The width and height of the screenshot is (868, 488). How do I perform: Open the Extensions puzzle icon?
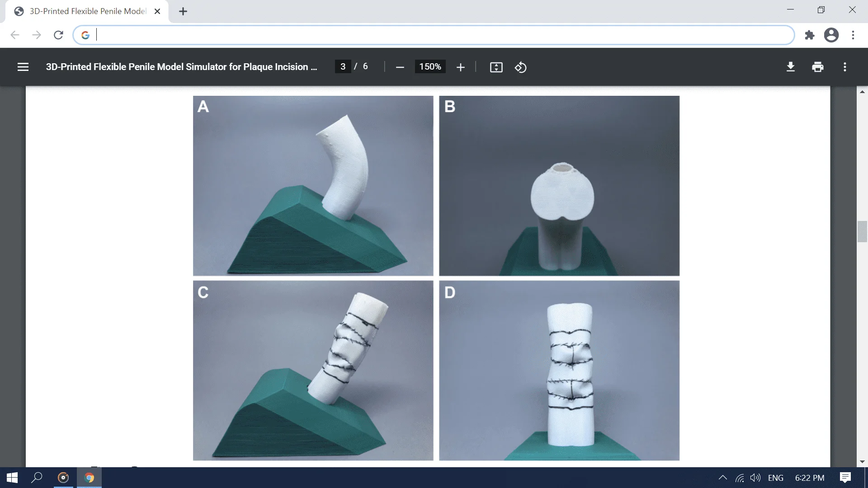pyautogui.click(x=809, y=35)
